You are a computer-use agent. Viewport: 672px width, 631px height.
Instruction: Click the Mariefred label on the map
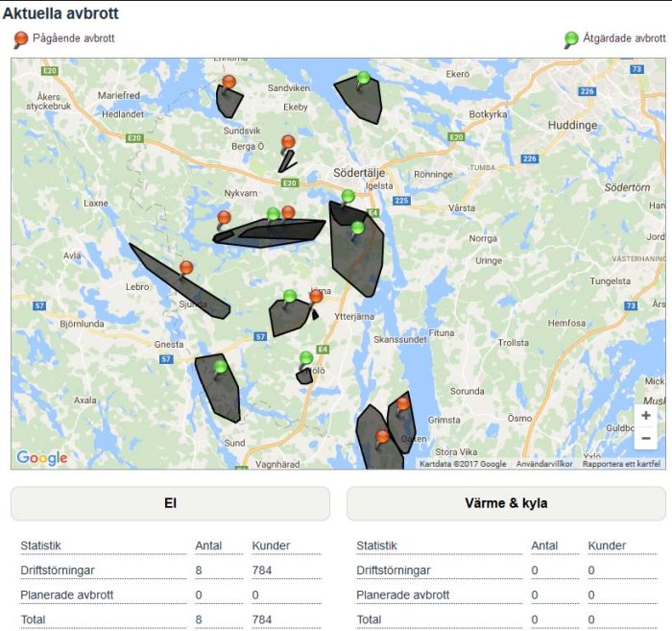[119, 95]
